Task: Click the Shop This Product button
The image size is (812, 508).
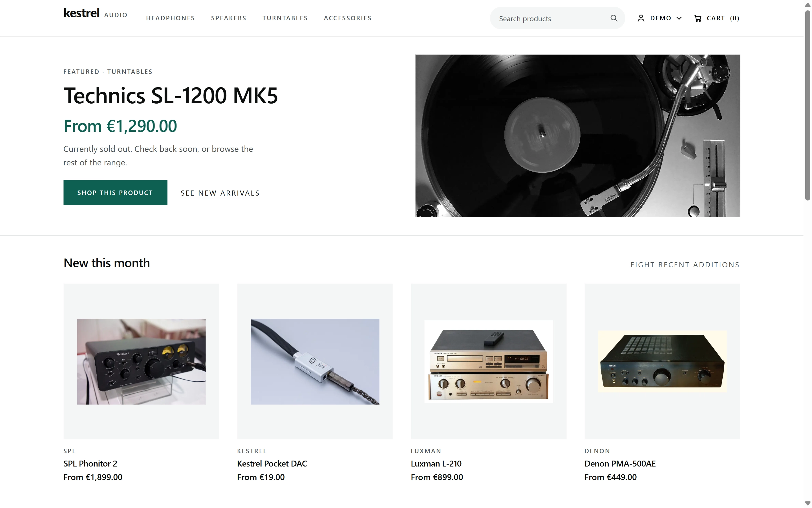Action: click(x=115, y=192)
